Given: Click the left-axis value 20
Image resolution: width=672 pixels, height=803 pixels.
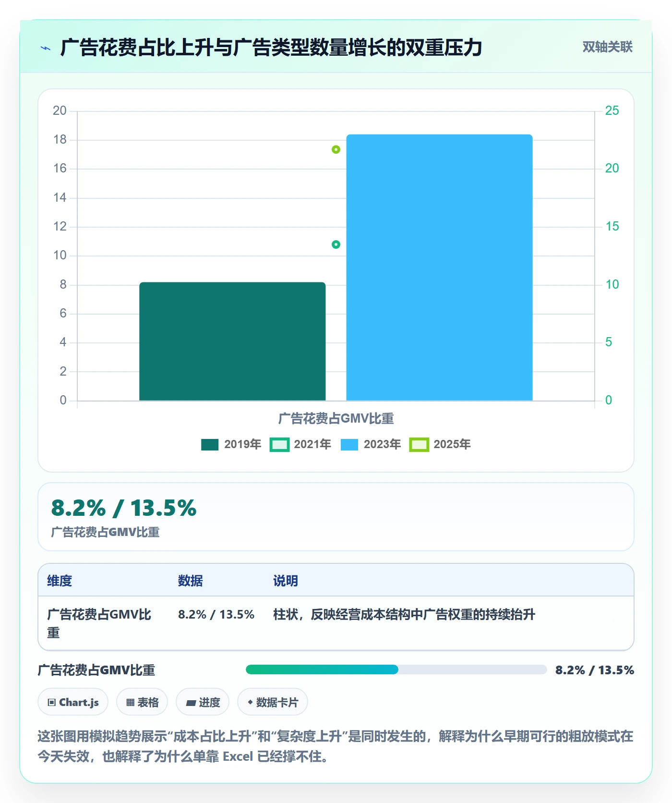Looking at the screenshot, I should [x=60, y=110].
